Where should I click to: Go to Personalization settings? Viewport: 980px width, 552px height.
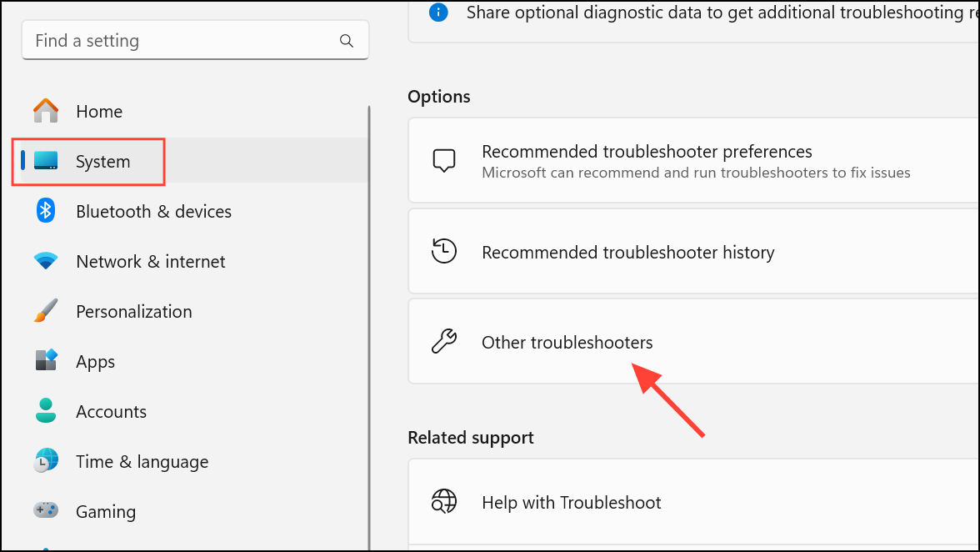coord(134,311)
